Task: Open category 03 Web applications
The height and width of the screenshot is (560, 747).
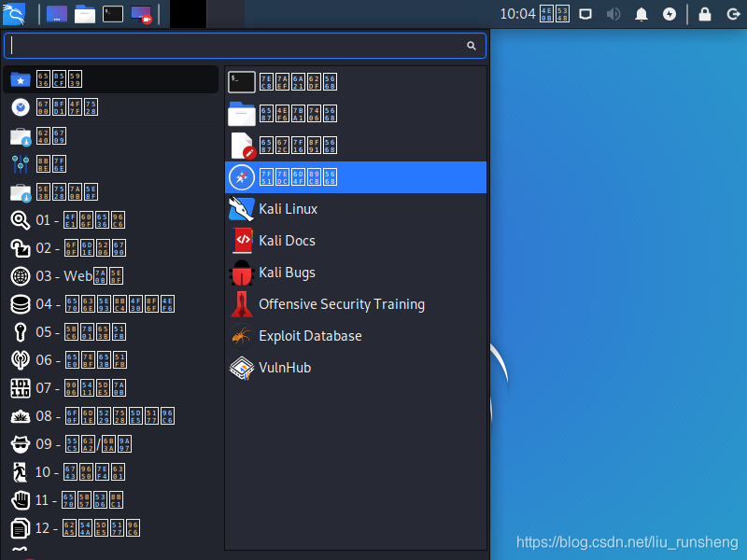Action: [x=110, y=275]
